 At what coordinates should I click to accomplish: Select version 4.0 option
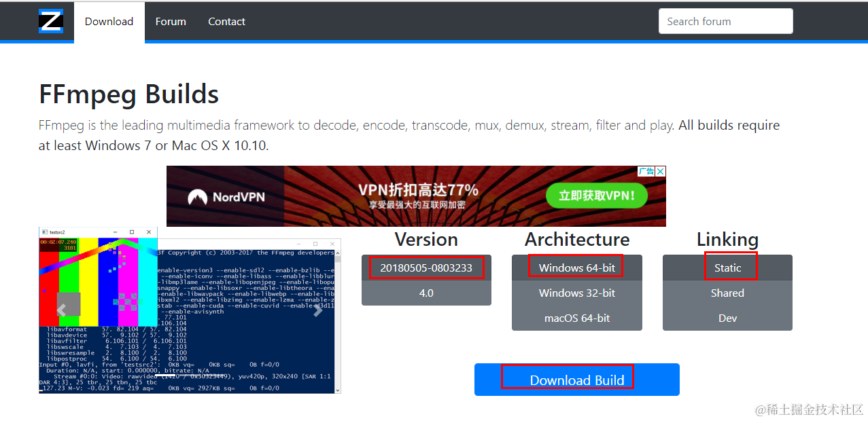pyautogui.click(x=426, y=293)
